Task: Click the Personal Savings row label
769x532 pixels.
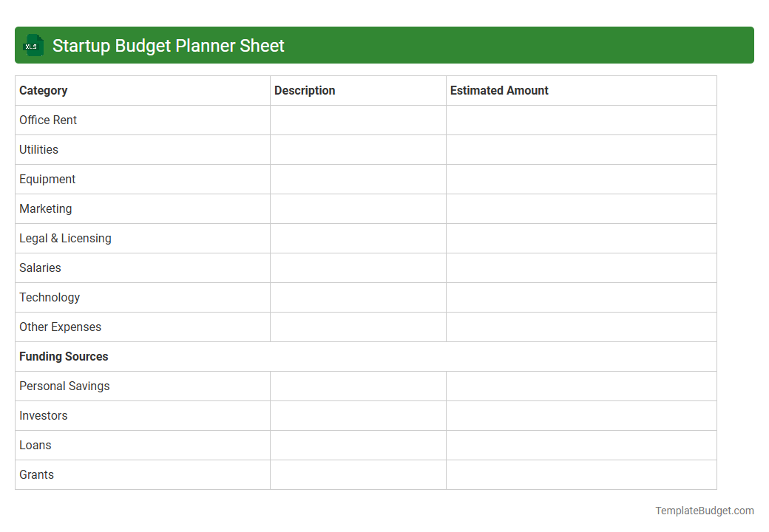Action: tap(64, 386)
